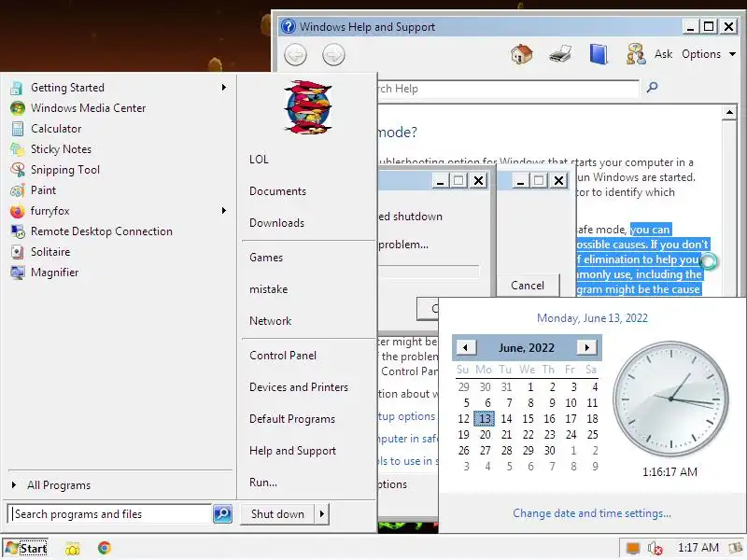Click the furryfox browser icon
This screenshot has width=747, height=560.
(18, 211)
